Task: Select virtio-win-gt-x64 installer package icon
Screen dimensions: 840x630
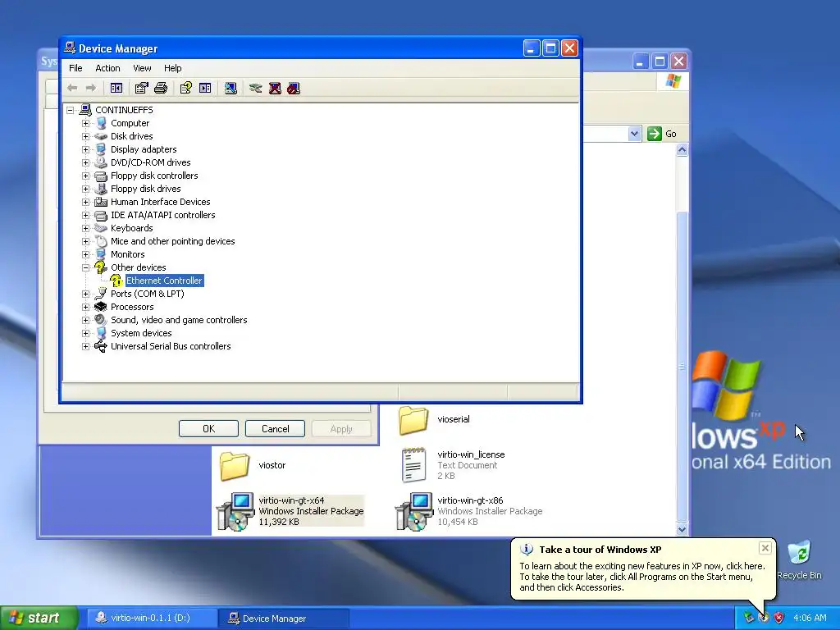Action: pyautogui.click(x=235, y=512)
